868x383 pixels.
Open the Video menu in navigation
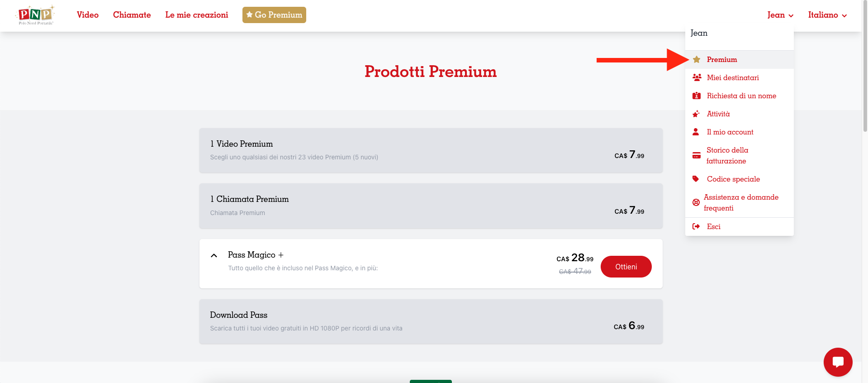click(88, 15)
